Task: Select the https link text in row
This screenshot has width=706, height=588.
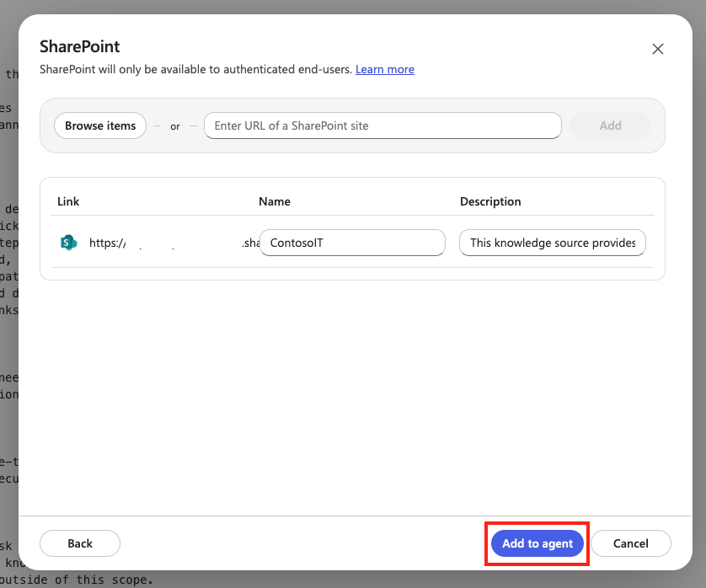Action: 174,243
